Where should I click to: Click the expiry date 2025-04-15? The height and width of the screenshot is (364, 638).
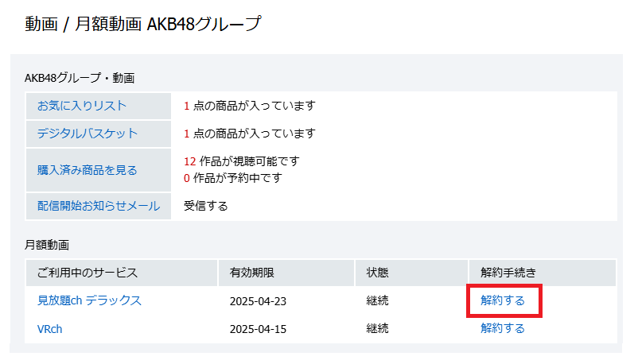click(258, 328)
